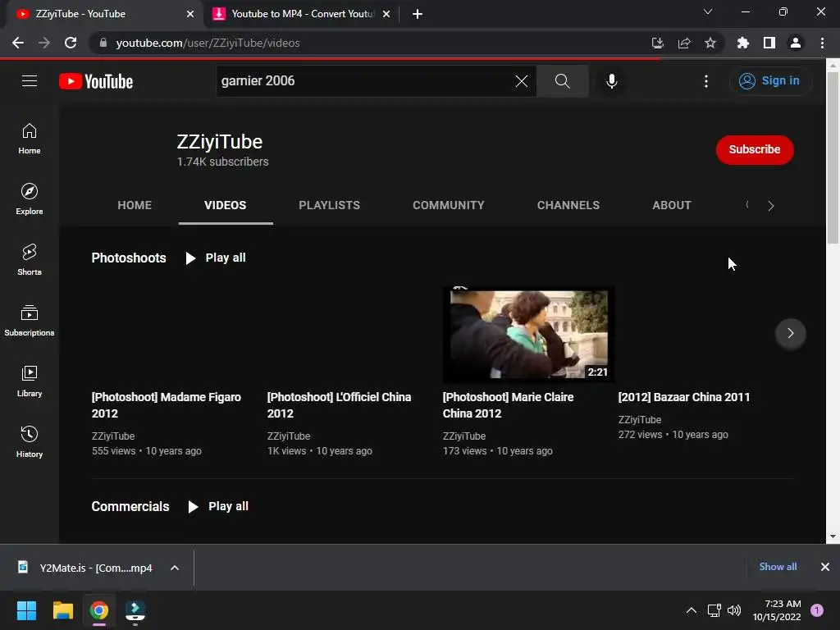This screenshot has height=630, width=840.
Task: Click the Chrome taskbar icon
Action: [99, 610]
